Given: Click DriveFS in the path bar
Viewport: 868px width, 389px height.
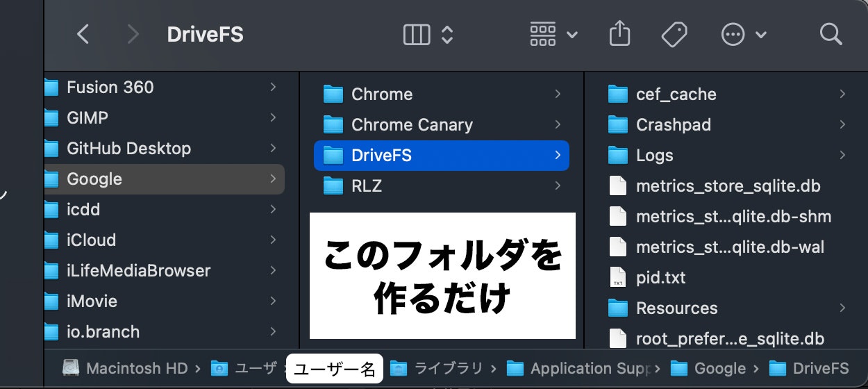Looking at the screenshot, I should 809,368.
